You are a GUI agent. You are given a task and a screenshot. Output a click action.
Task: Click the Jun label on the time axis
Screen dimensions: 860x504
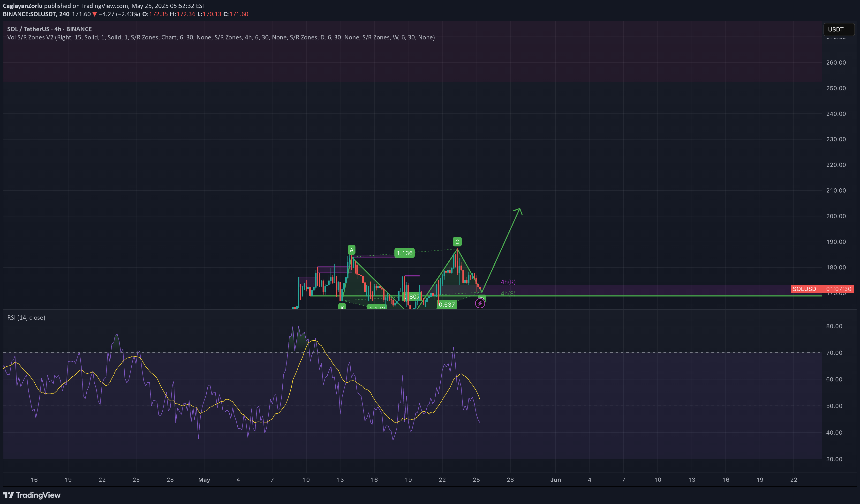pyautogui.click(x=556, y=480)
